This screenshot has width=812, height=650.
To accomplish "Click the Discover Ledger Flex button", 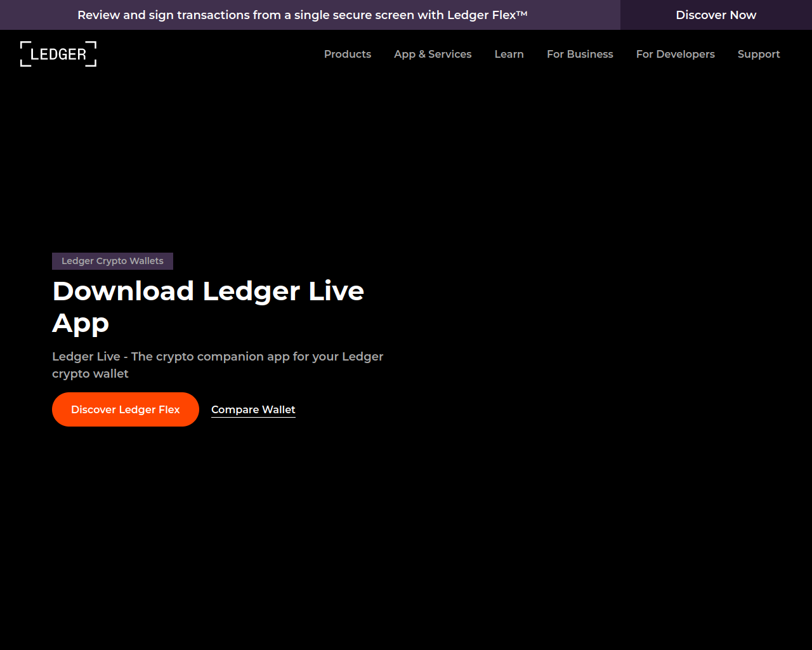I will point(126,409).
